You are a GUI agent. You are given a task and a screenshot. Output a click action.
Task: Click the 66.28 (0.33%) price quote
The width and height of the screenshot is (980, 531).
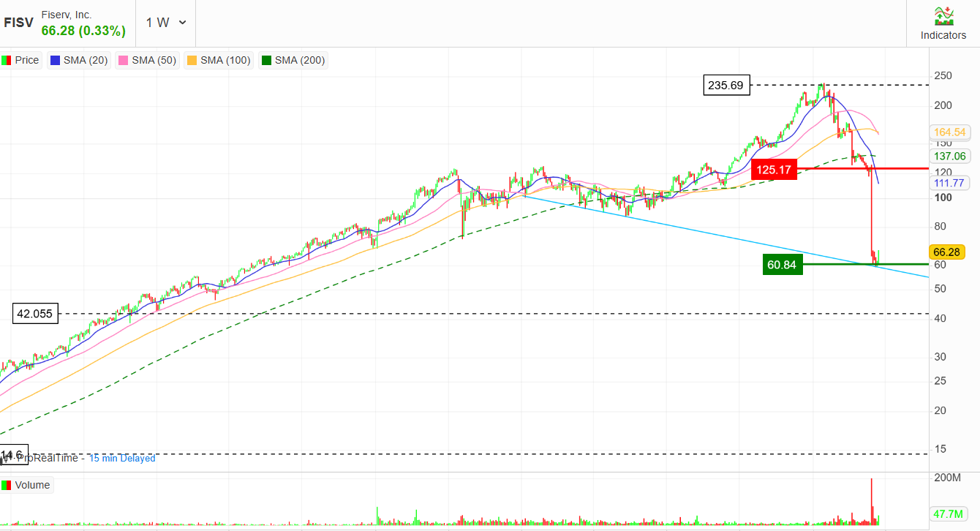point(83,31)
